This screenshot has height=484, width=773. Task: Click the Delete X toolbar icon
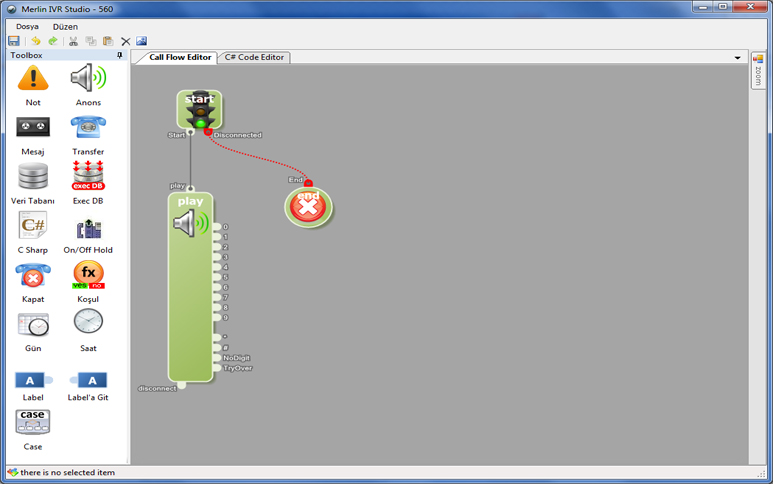pyautogui.click(x=126, y=42)
